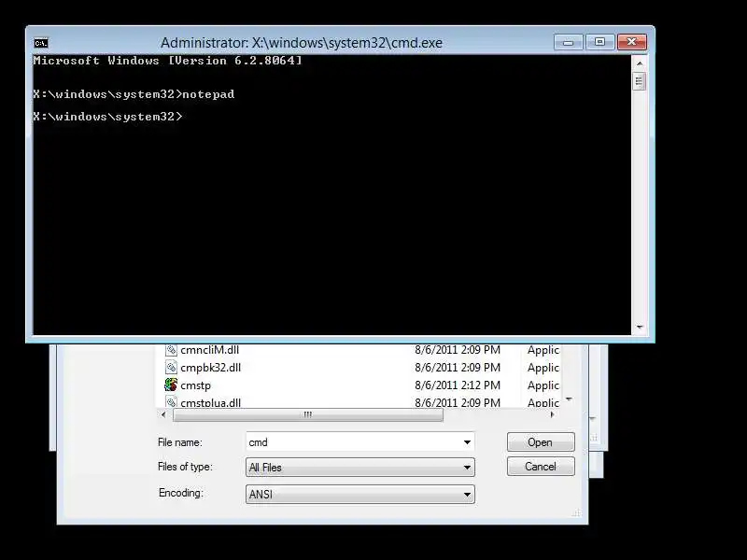
Task: Click the cmstplua.dll file name
Action: 211,402
